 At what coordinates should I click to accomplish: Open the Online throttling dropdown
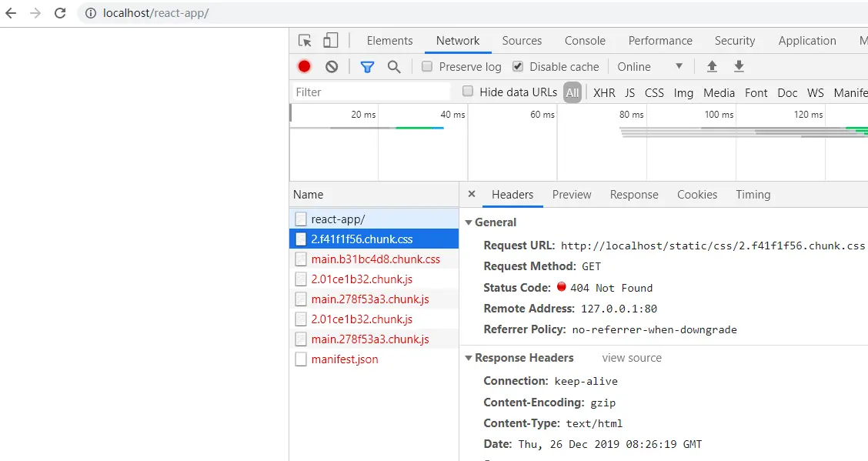(x=650, y=66)
